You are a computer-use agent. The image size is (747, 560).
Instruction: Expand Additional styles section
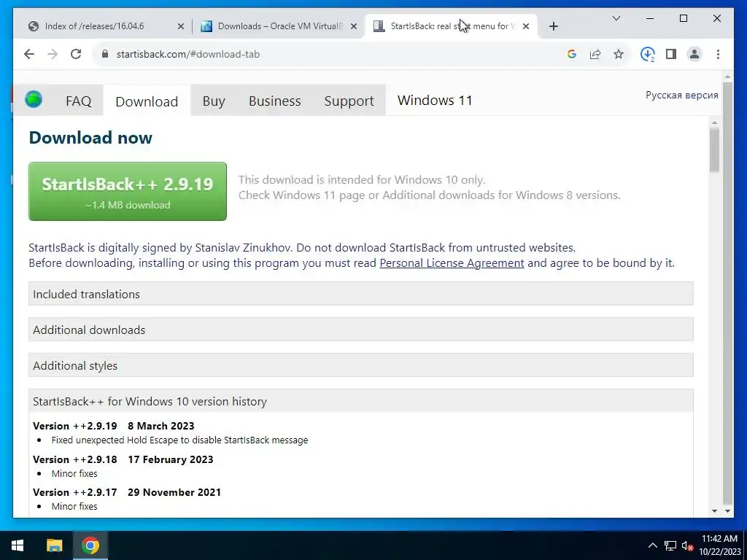(x=361, y=365)
